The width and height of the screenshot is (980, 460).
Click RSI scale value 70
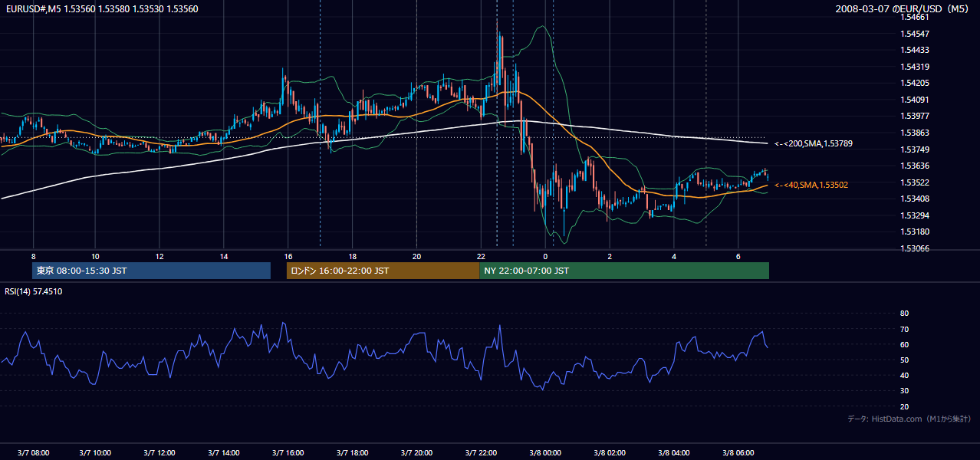(x=904, y=329)
